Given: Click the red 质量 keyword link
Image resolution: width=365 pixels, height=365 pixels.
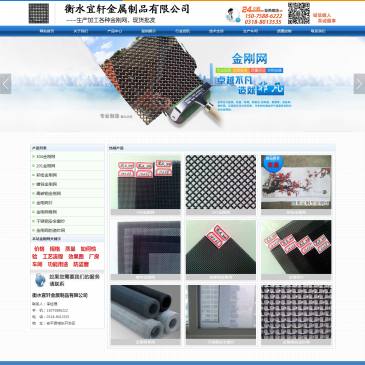Looking at the screenshot, I should (70, 249).
